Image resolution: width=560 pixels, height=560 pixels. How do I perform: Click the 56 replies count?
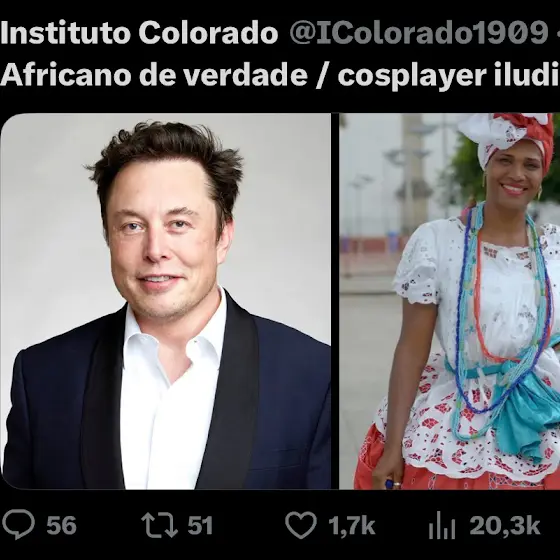(61, 525)
